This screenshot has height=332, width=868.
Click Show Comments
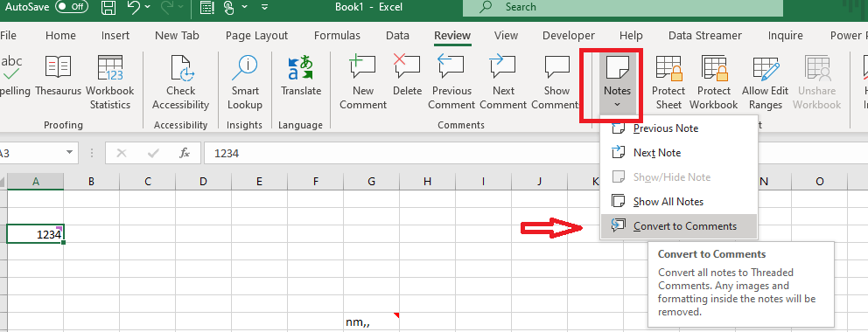click(556, 82)
